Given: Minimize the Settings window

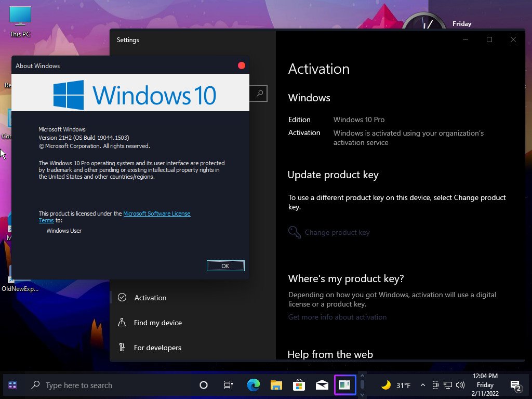Looking at the screenshot, I should pyautogui.click(x=465, y=39).
